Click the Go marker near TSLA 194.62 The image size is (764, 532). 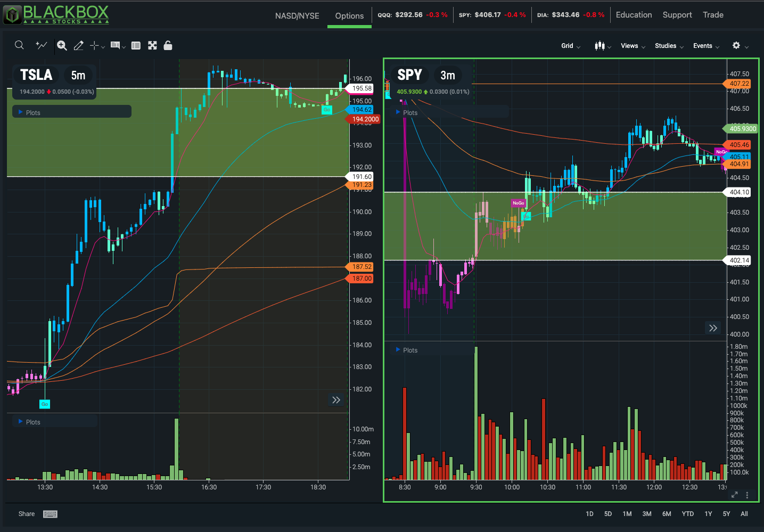click(x=327, y=110)
